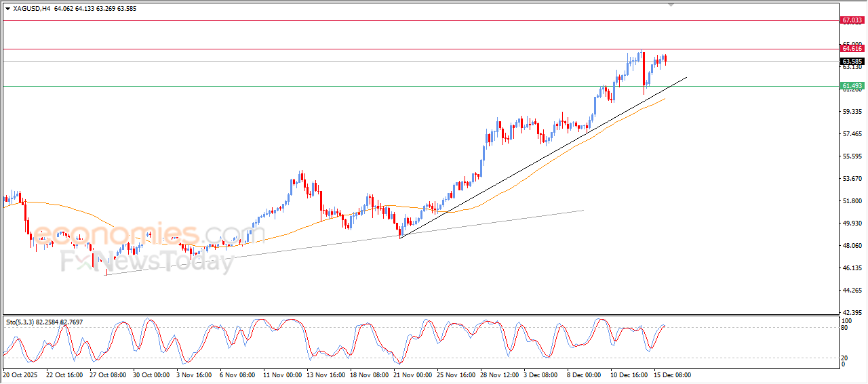Click the 30 Oct 00:00 time label
868x384 pixels.
tap(151, 375)
